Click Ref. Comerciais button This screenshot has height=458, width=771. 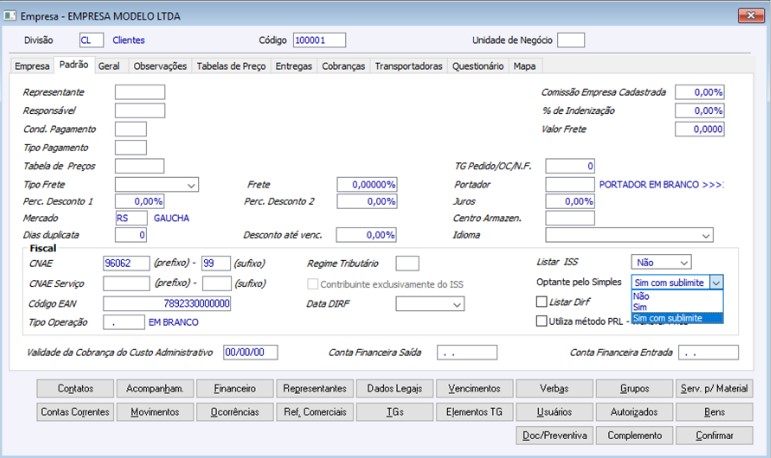coord(315,412)
